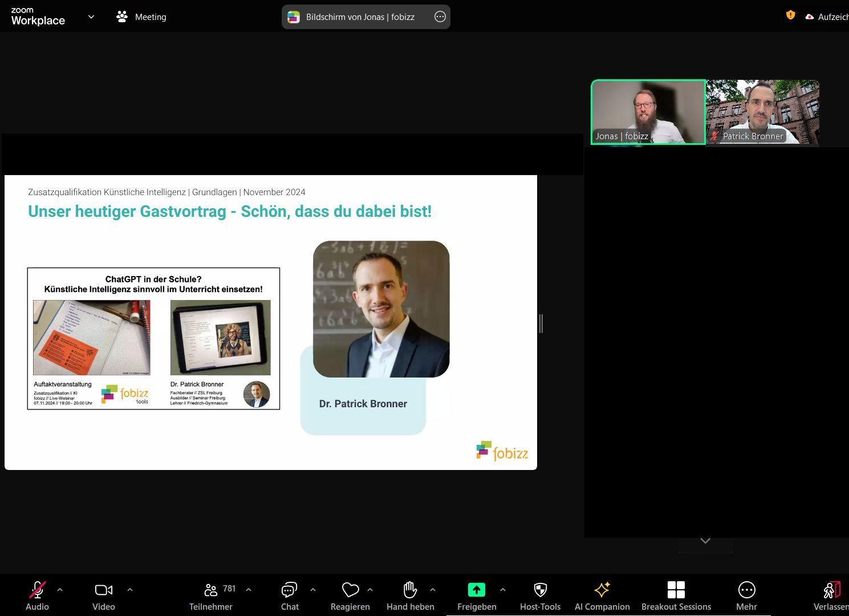Open the Chat panel
849x616 pixels.
click(289, 595)
